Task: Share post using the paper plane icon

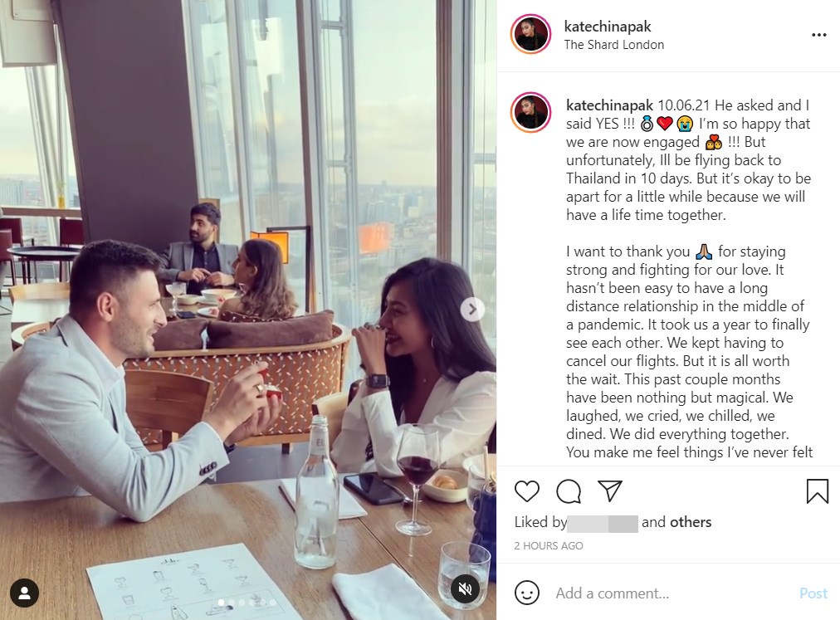Action: click(x=609, y=491)
